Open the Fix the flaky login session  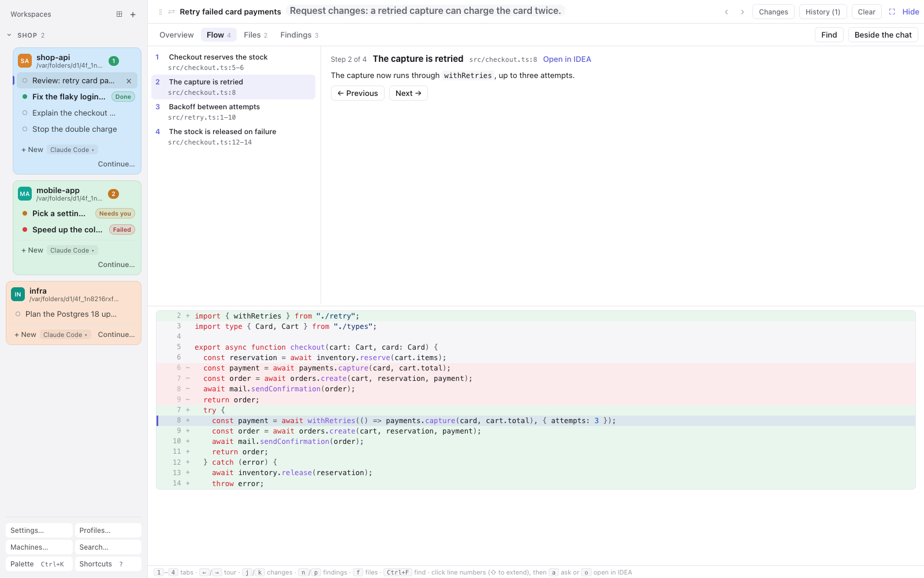coord(77,97)
